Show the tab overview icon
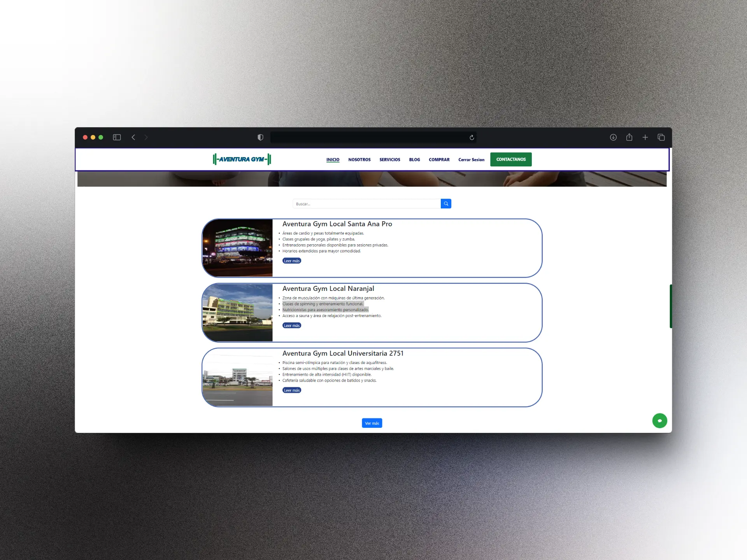Screen dimensions: 747x560 point(661,137)
